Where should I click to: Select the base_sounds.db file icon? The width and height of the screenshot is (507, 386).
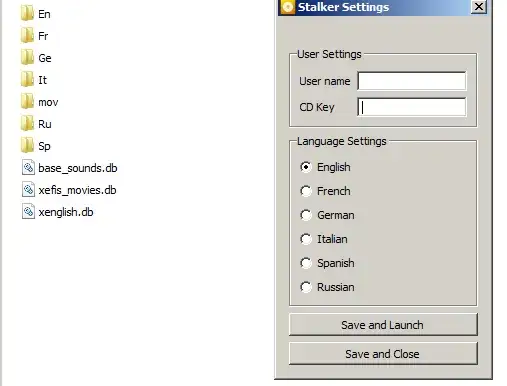(x=28, y=168)
